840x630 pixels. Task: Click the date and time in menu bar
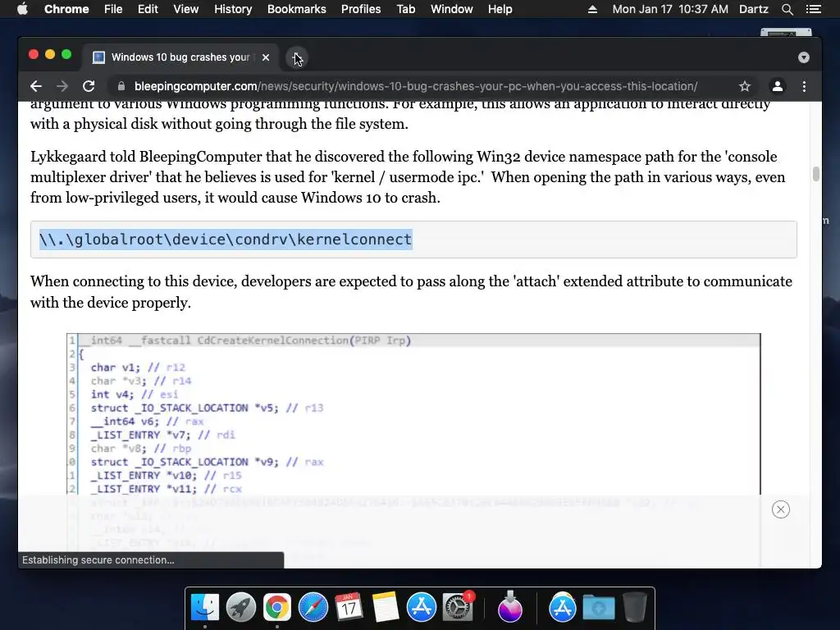point(670,9)
